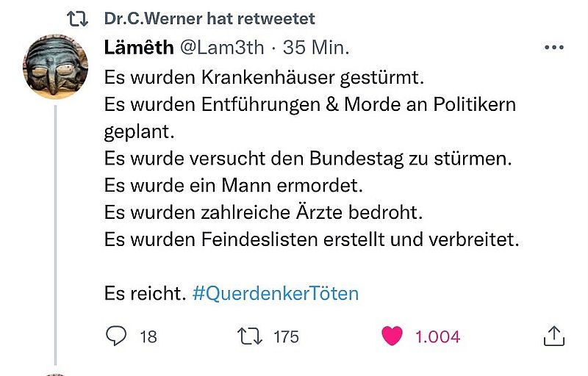
Task: Click the retweet count 175
Action: pyautogui.click(x=286, y=336)
